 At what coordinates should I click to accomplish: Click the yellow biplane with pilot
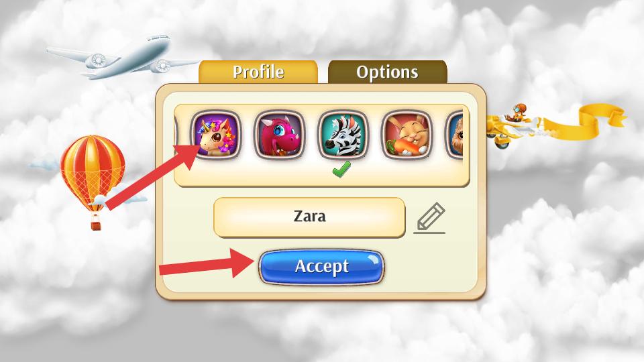click(x=513, y=125)
